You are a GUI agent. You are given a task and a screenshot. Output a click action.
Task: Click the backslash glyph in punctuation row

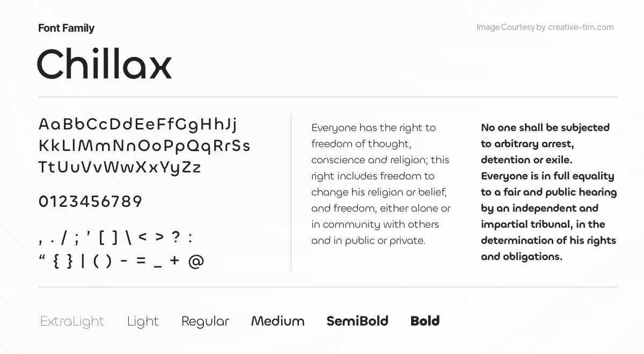pos(128,237)
